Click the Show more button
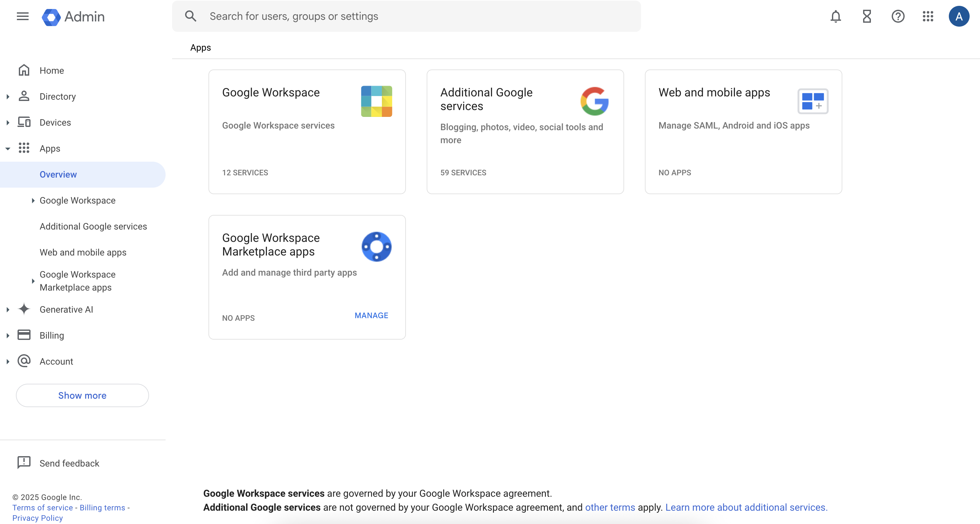Screen dimensions: 980x524 click(x=82, y=395)
